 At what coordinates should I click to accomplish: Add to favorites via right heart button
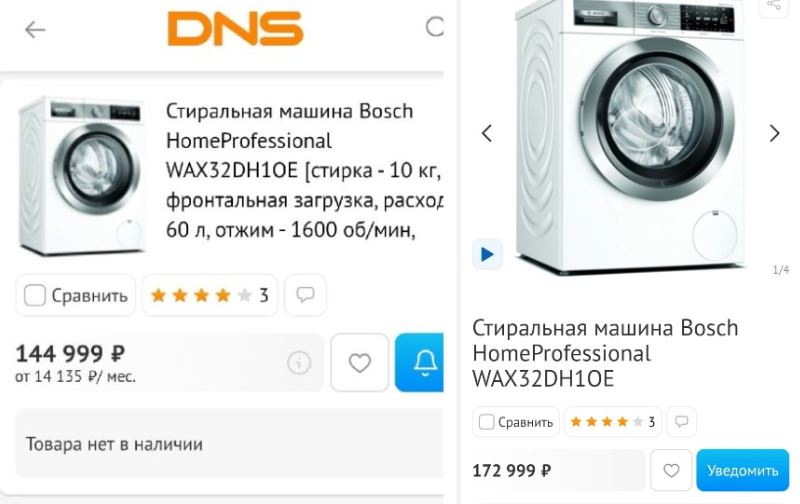[x=671, y=470]
